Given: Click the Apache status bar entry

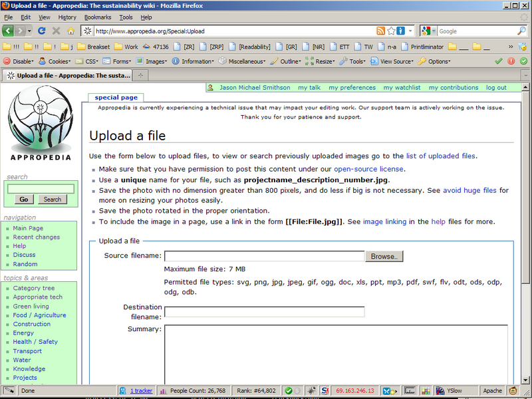Looking at the screenshot, I should tap(492, 391).
